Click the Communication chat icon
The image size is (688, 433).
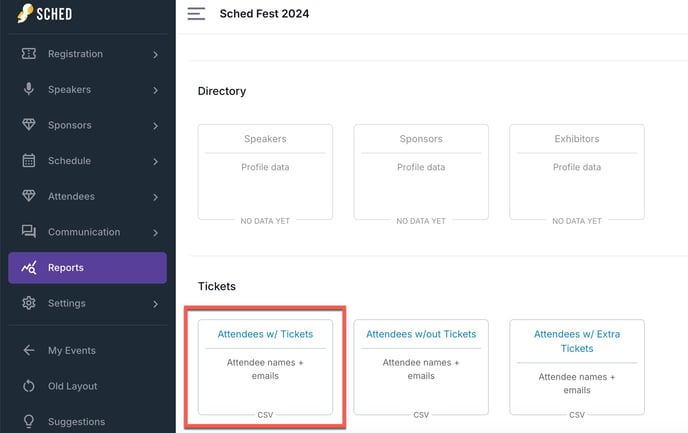tap(29, 231)
